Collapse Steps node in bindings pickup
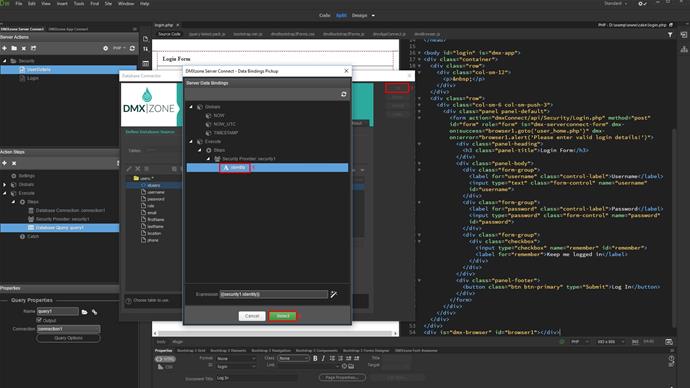Viewport: 690px width, 388px height. tap(200, 150)
